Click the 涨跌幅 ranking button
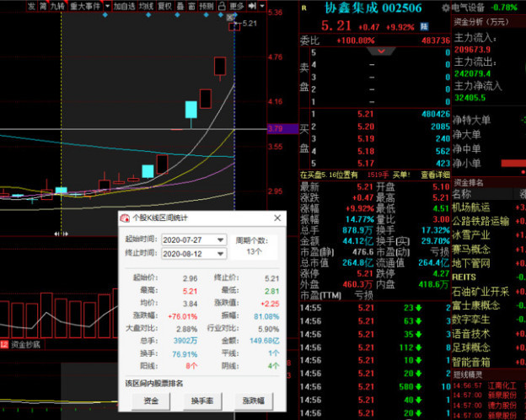526x420 pixels. coord(254,401)
